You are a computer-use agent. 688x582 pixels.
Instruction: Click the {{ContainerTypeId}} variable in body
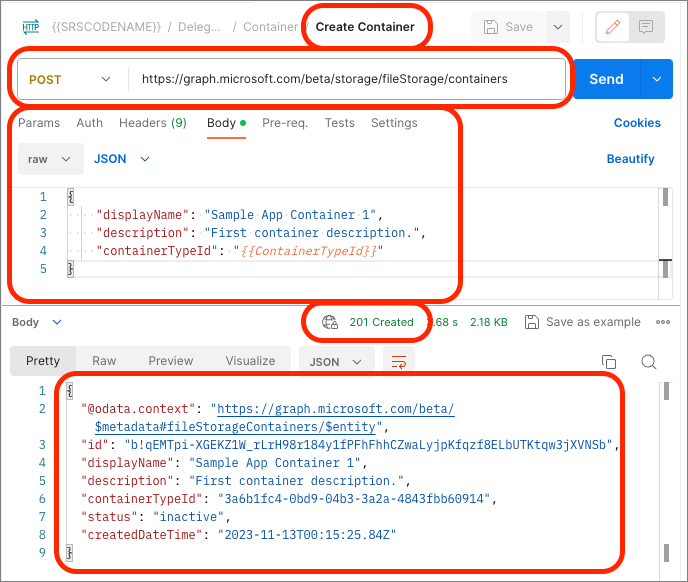pyautogui.click(x=309, y=251)
